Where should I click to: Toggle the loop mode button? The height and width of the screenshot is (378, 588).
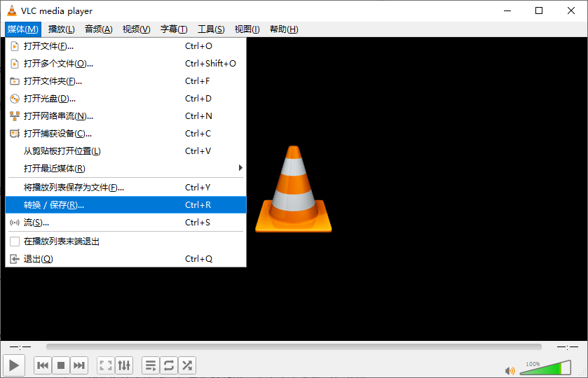pos(169,365)
